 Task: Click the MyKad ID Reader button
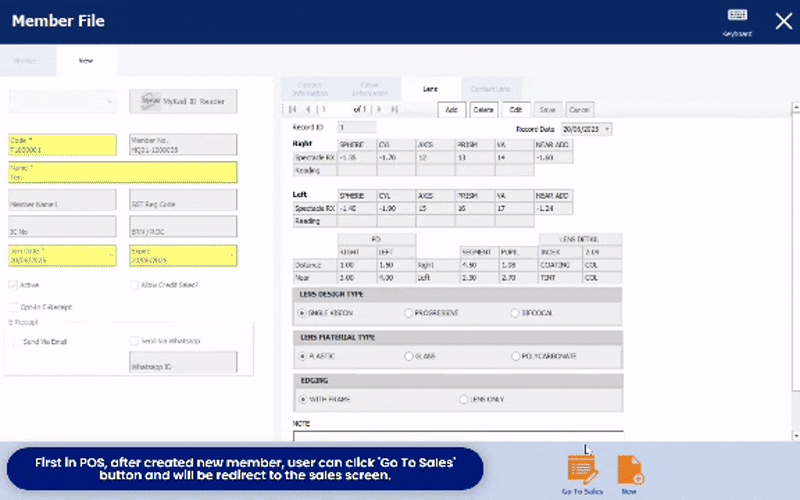pos(183,101)
